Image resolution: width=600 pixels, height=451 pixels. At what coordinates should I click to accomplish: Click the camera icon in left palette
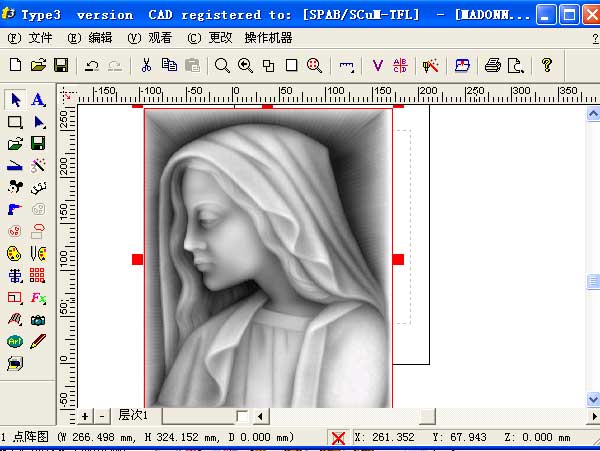38,320
